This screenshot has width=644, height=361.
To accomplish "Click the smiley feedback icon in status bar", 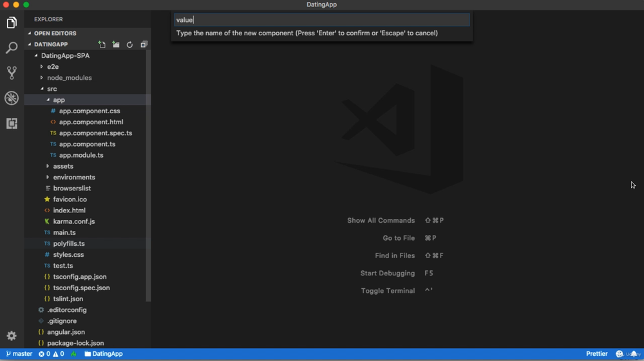I will 620,354.
